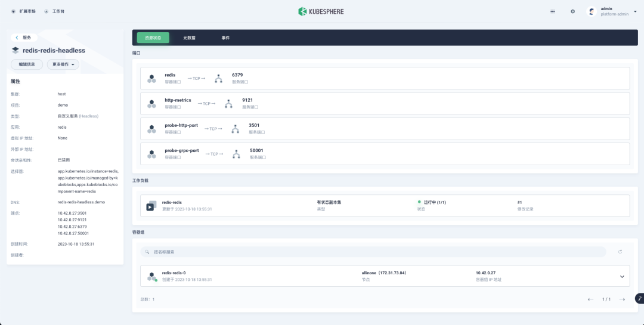This screenshot has height=325, width=644.
Task: Open the settings gear icon in header
Action: [572, 11]
